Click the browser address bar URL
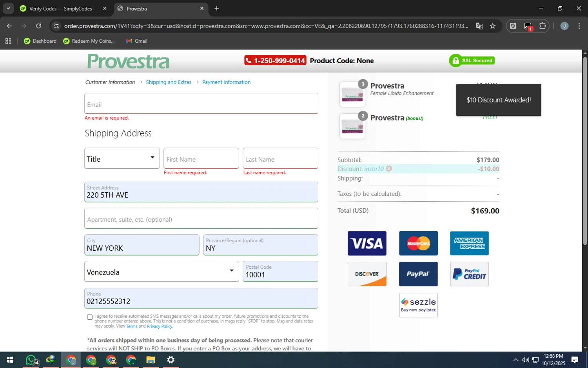Viewport: 588px width, 368px height. coord(266,26)
